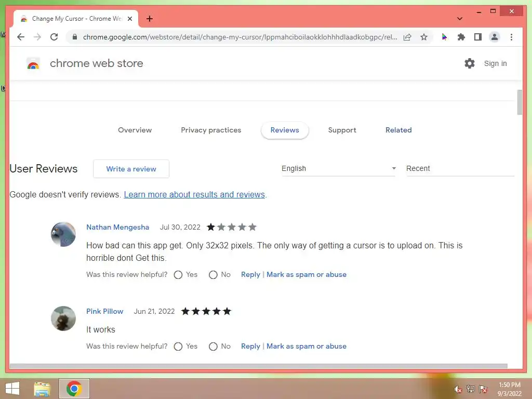Open Chrome's three-dot menu

[x=511, y=37]
